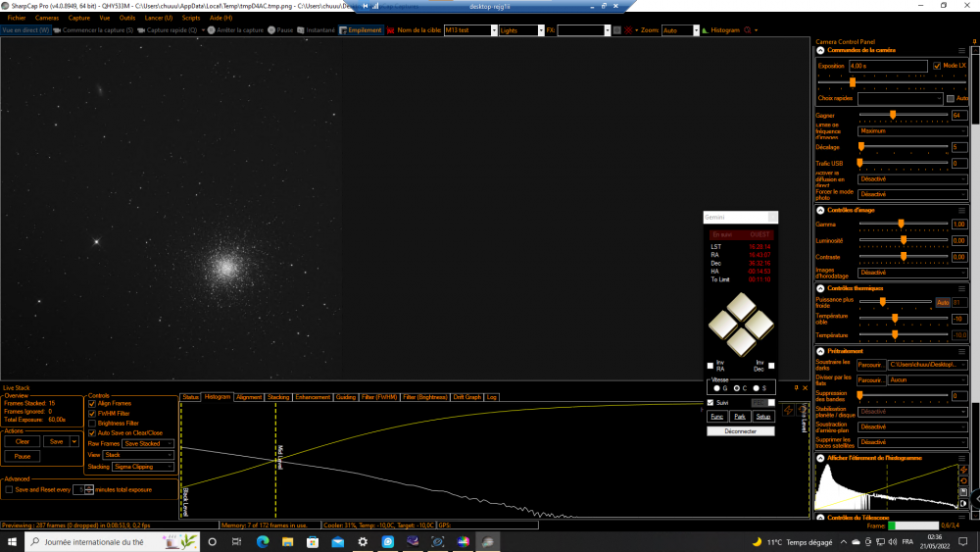Adjust the Gagner gain slider
Image resolution: width=980 pixels, height=552 pixels.
point(893,115)
